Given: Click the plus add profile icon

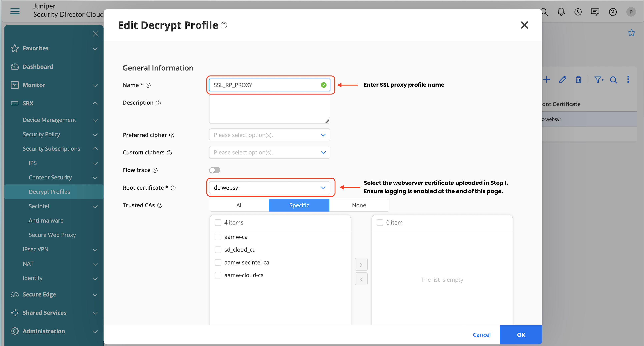Looking at the screenshot, I should [546, 80].
